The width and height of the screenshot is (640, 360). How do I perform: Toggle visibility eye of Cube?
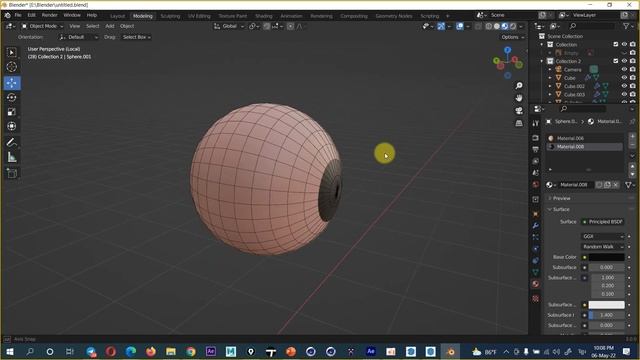pyautogui.click(x=624, y=78)
